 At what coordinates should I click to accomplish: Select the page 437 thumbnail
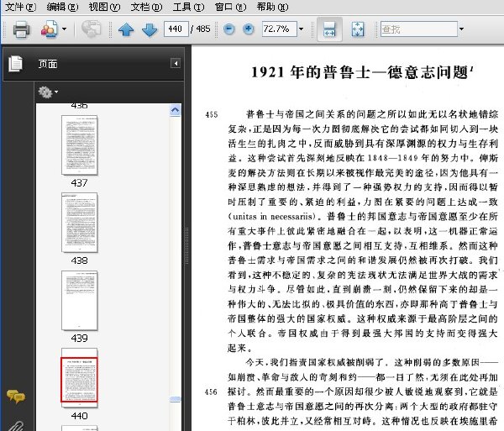pyautogui.click(x=80, y=145)
